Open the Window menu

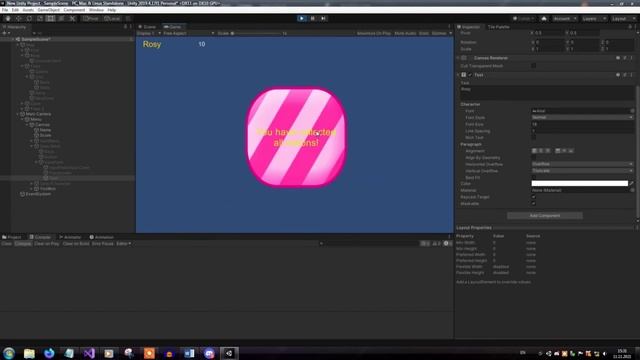point(96,10)
